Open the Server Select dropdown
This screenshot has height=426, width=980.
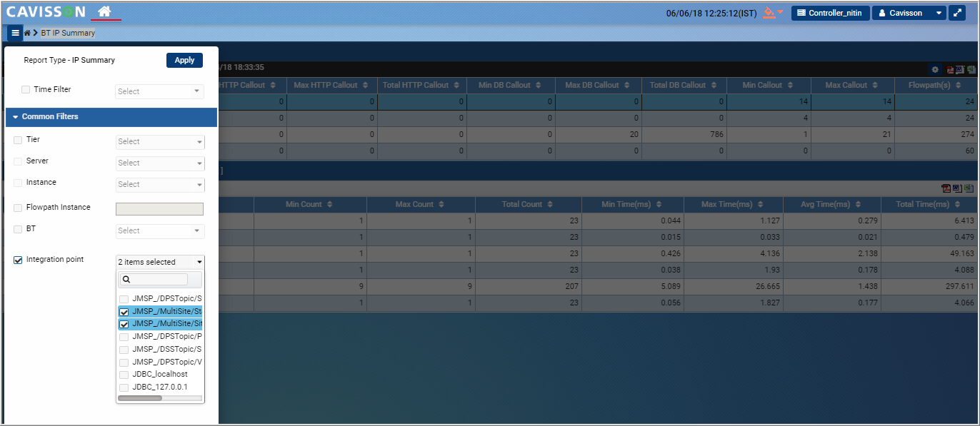[x=160, y=163]
